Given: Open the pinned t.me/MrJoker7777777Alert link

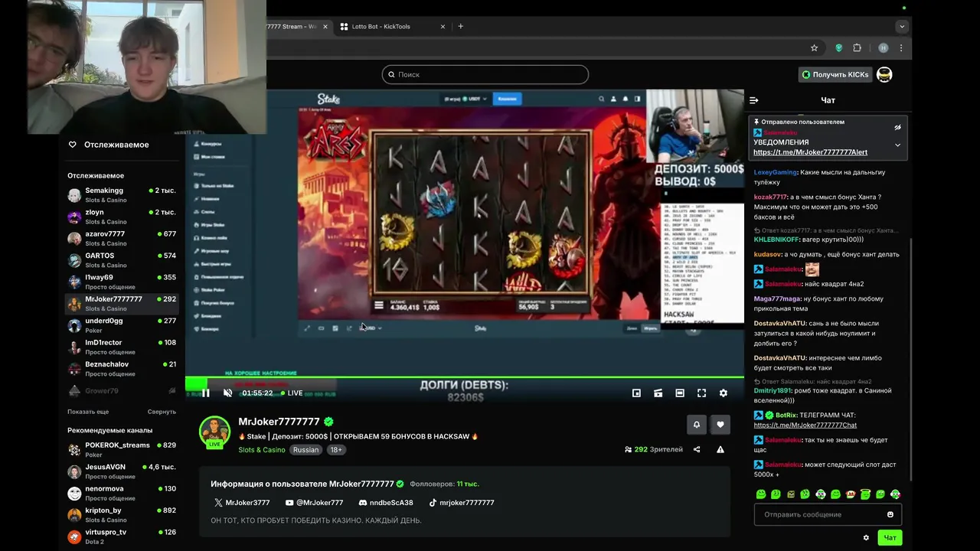Looking at the screenshot, I should (x=810, y=152).
